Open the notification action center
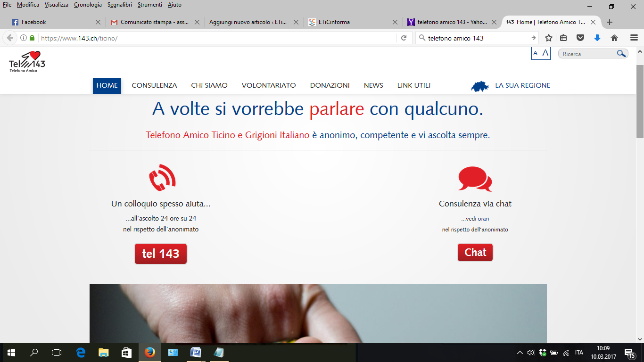This screenshot has height=362, width=644. (x=629, y=353)
